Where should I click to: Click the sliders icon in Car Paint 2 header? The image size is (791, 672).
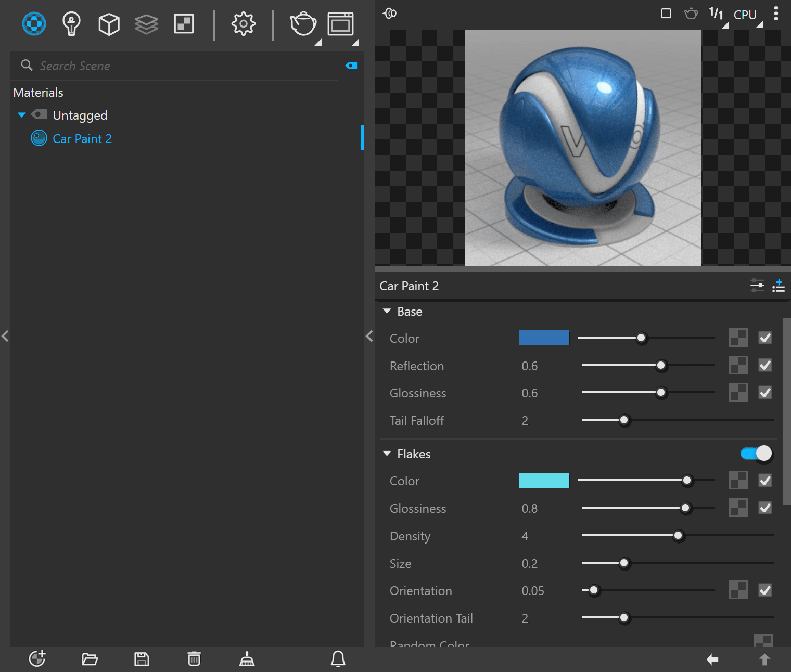pyautogui.click(x=757, y=285)
